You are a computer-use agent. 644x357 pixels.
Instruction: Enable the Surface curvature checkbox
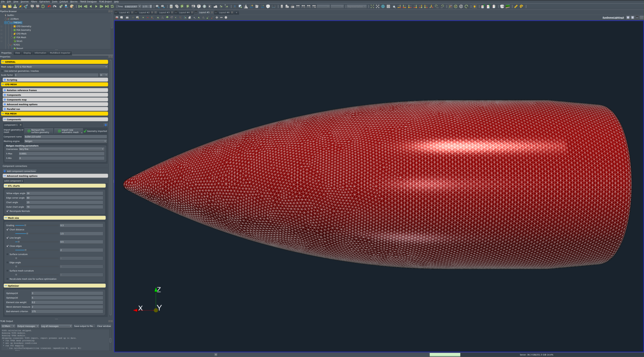click(7, 254)
